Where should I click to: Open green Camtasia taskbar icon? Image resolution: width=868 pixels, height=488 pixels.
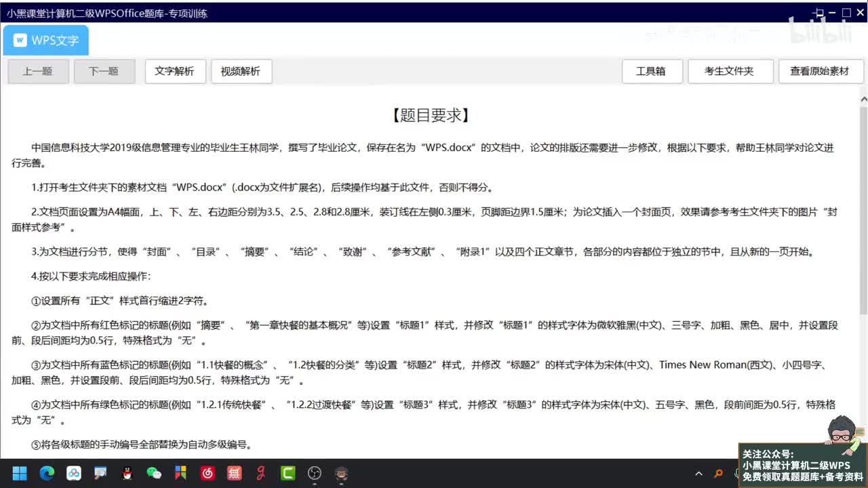click(288, 473)
